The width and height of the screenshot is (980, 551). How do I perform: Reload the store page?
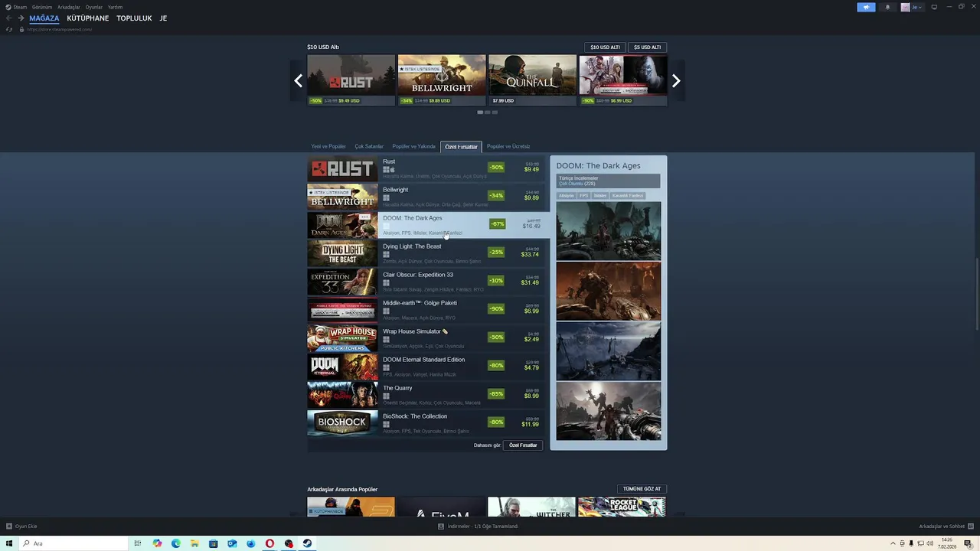point(9,29)
